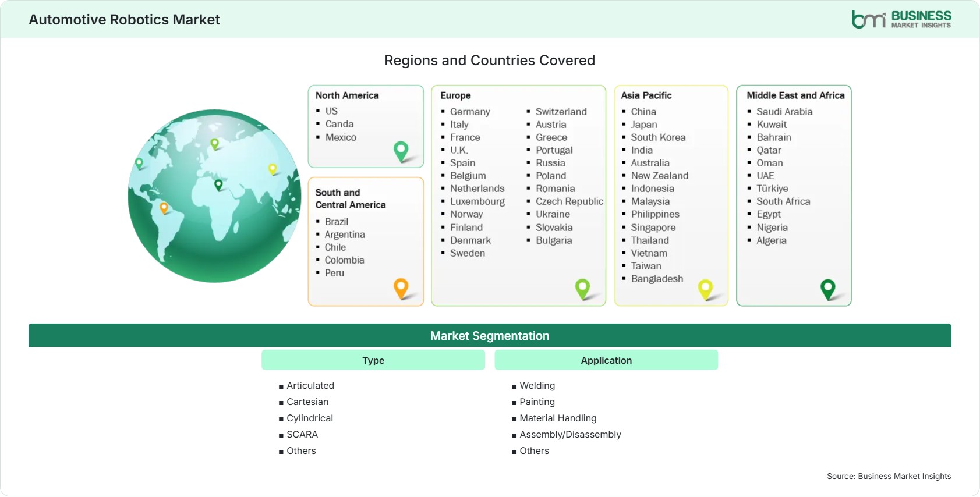980x497 pixels.
Task: Click 'Welding' under Application
Action: click(x=537, y=386)
